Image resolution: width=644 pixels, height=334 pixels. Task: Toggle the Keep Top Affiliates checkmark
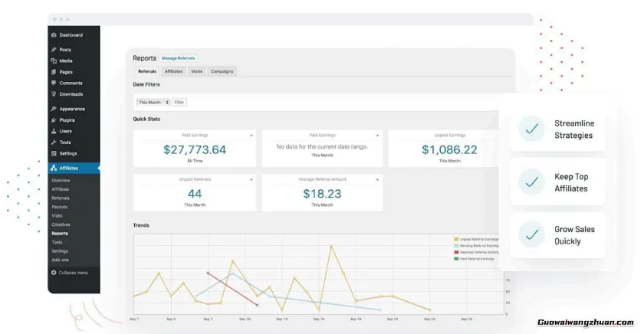[x=531, y=182]
